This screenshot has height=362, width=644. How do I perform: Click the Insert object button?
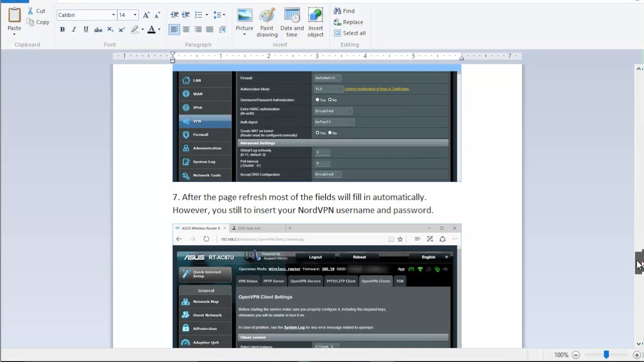pyautogui.click(x=315, y=22)
